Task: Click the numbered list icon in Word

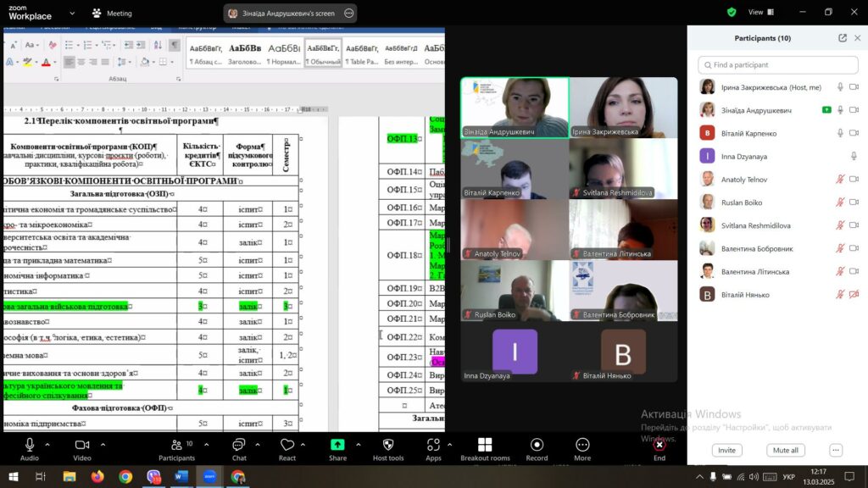Action: coord(87,45)
